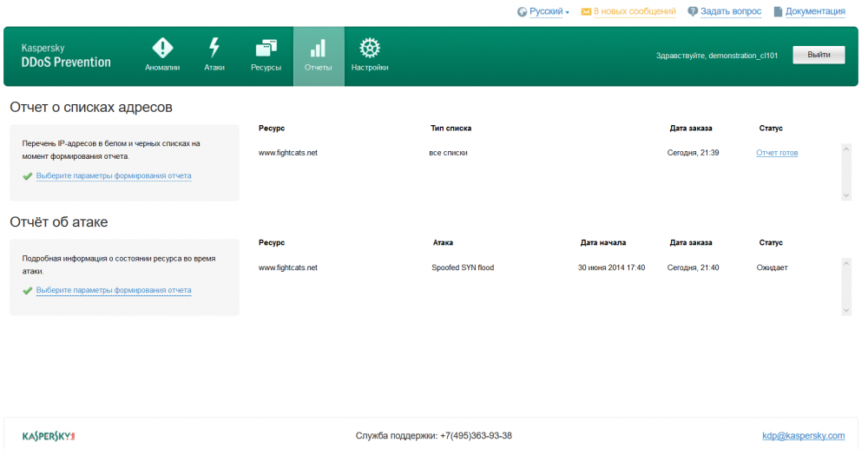The height and width of the screenshot is (449, 868).
Task: Click the 30 июня 2014 17:40 date
Action: pos(611,267)
